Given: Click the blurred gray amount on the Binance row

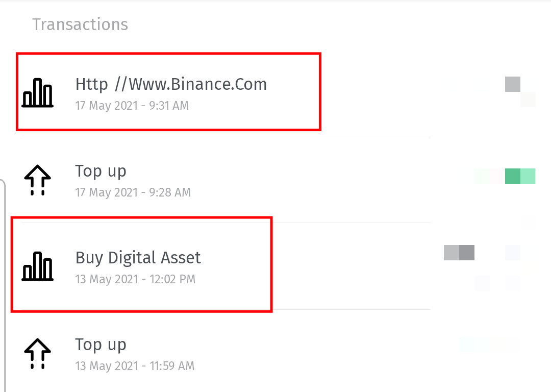Looking at the screenshot, I should (513, 84).
